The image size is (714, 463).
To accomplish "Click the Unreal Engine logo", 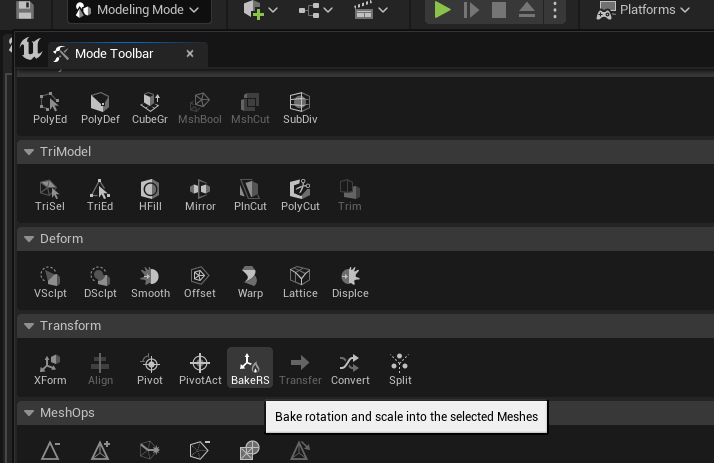I will (31, 49).
